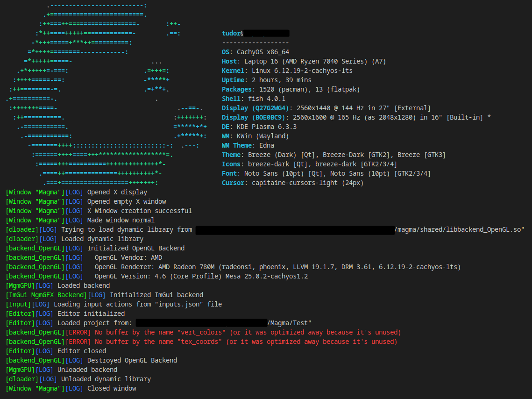
Task: Click the Icons line "breeze-dark [Qt]"
Action: [309, 164]
